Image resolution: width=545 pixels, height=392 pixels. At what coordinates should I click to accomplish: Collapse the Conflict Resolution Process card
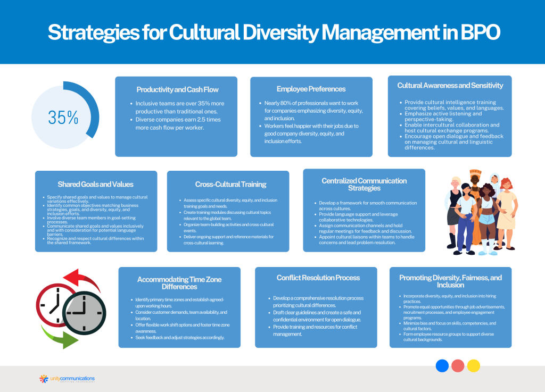(x=318, y=278)
